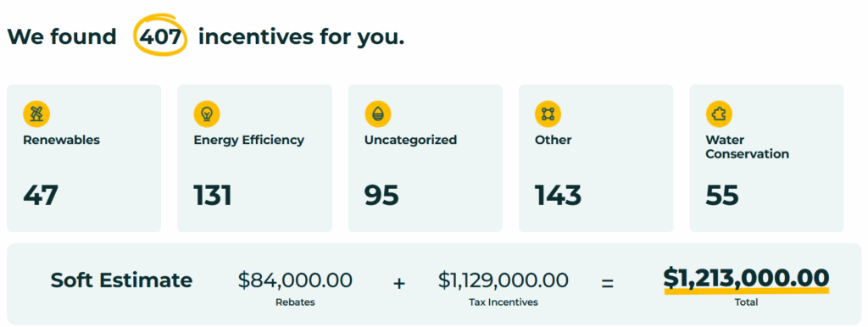Image resolution: width=868 pixels, height=327 pixels.
Task: Select the Other incentives card
Action: tap(596, 158)
